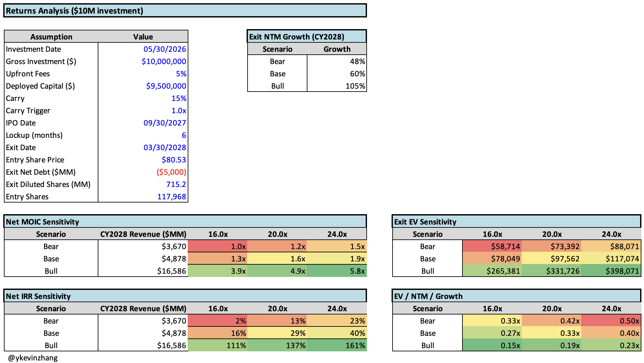Select the Exit EV $398,071 cell
Screen dimensions: 644x363
611,271
